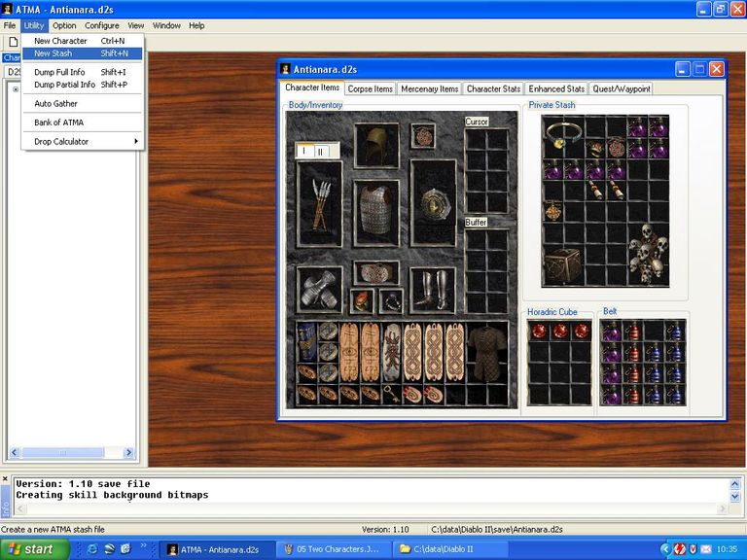Switch to weapon set I

click(x=303, y=151)
